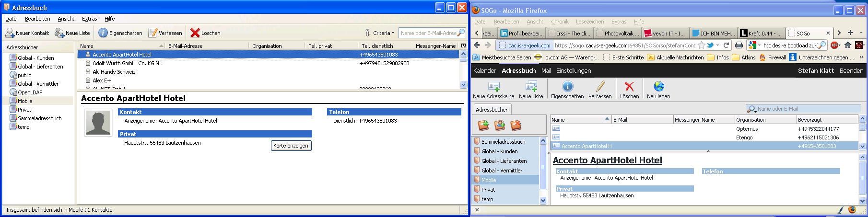This screenshot has width=868, height=217.
Task: Click delete address book icon with red X
Action: coord(516,126)
